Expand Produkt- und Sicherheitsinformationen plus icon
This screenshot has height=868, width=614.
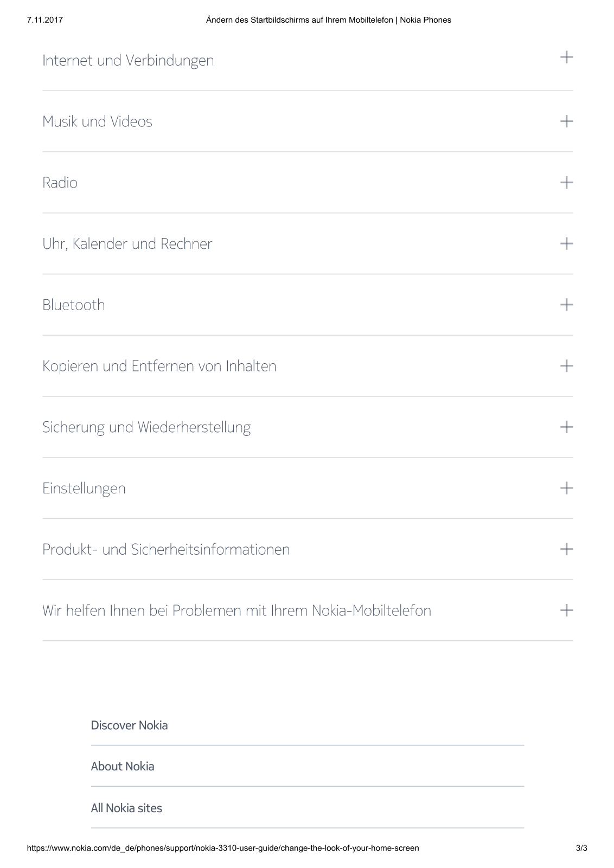566,549
